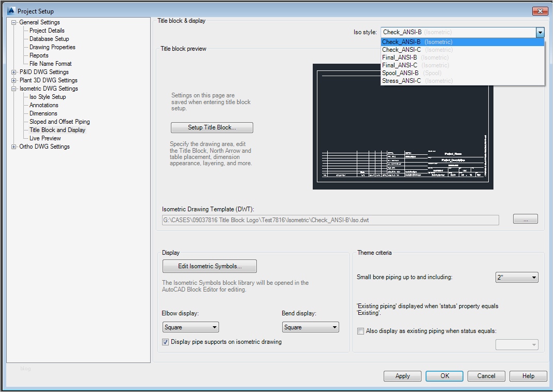Click the P&ID DWG Settings label
The height and width of the screenshot is (392, 553).
pyautogui.click(x=44, y=72)
